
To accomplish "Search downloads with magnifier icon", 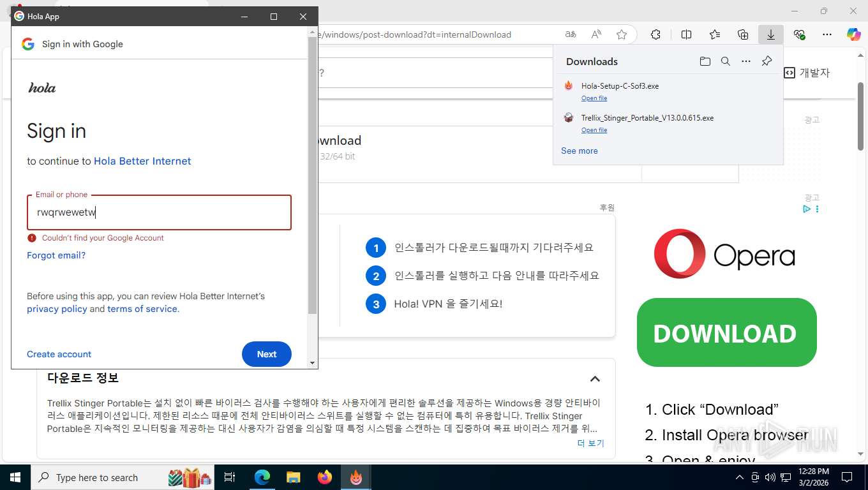I will pyautogui.click(x=726, y=61).
